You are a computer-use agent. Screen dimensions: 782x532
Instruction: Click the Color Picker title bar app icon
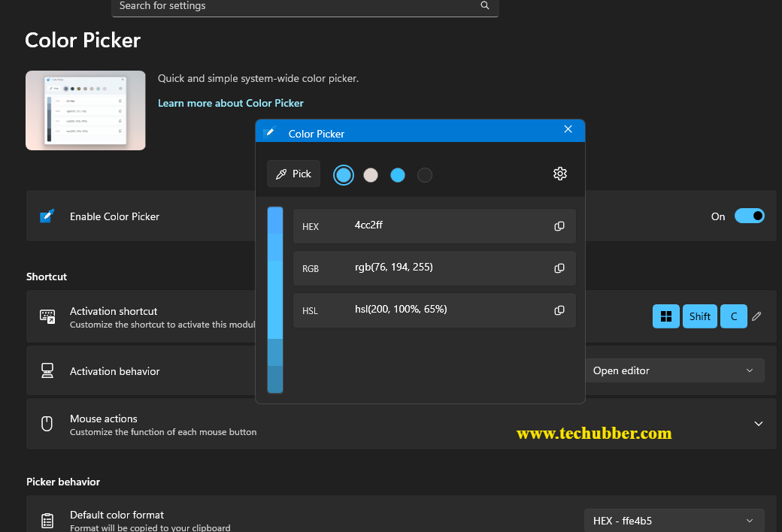[270, 132]
